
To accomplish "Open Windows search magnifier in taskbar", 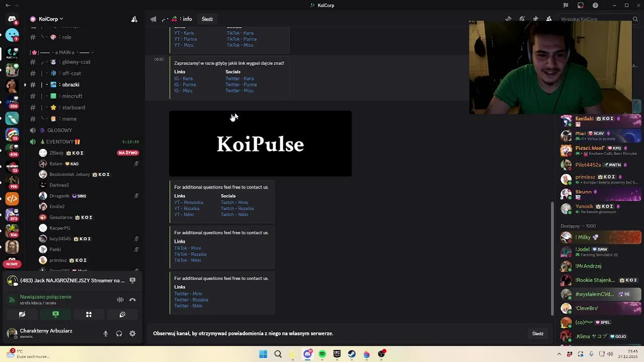I will point(278,354).
